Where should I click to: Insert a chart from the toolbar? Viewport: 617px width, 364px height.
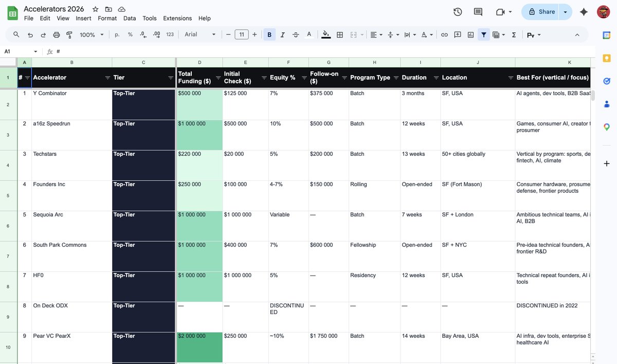[x=470, y=34]
